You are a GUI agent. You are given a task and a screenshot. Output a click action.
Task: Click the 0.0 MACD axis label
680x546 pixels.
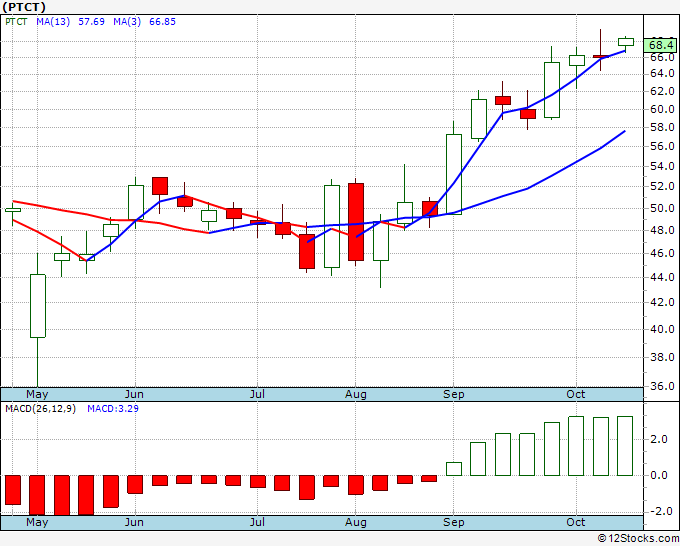point(659,476)
